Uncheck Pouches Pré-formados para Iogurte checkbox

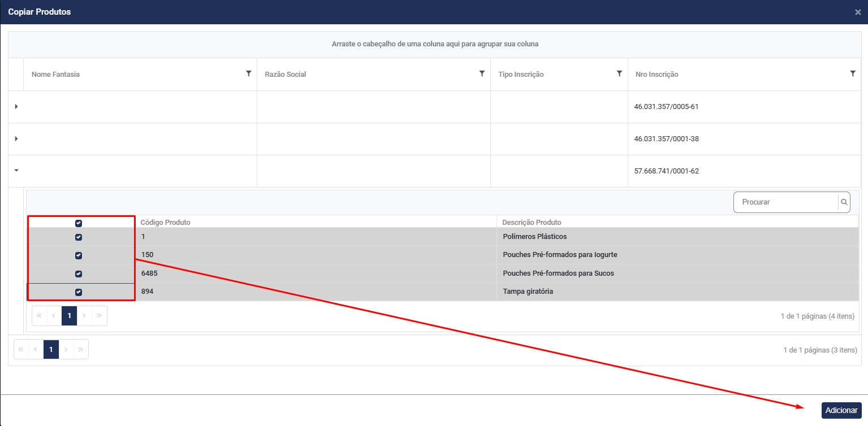pos(79,255)
